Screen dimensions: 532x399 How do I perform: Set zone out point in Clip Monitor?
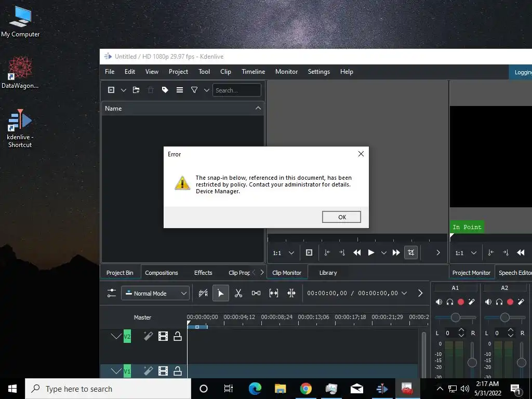pos(342,253)
